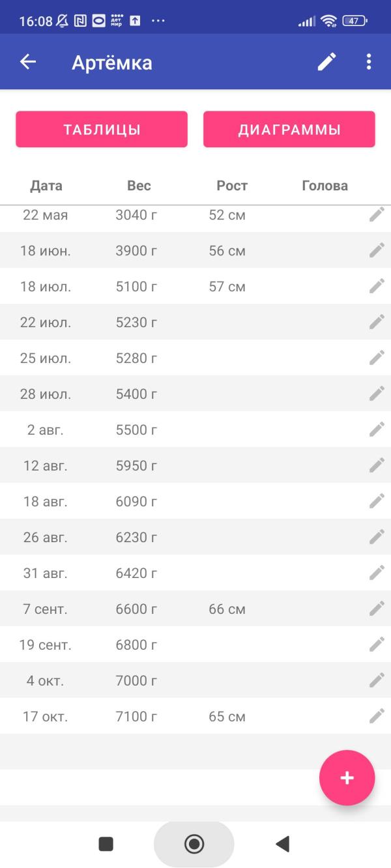Edit the 17 окт. entry
This screenshot has height=868, width=391.
(x=377, y=716)
